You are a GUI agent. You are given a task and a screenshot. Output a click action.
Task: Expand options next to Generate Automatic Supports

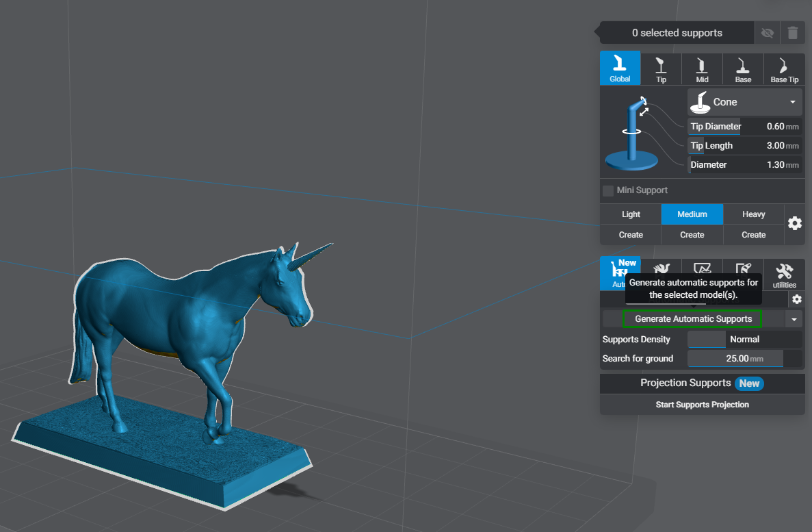(794, 318)
